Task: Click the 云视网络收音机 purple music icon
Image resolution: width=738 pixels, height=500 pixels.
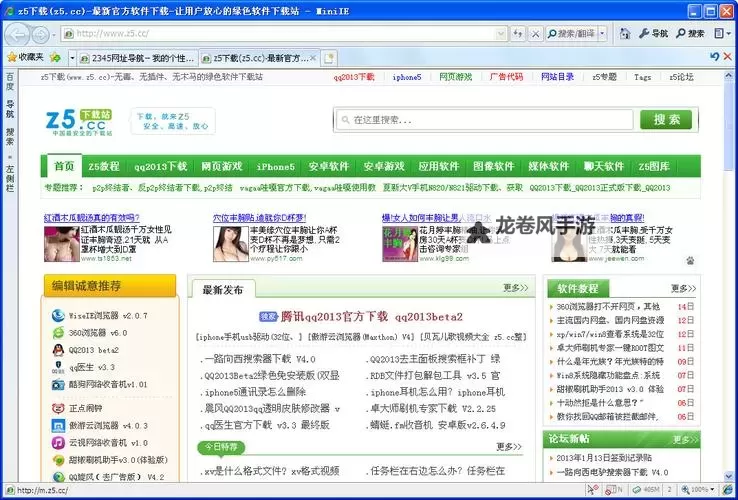Action: 58,443
